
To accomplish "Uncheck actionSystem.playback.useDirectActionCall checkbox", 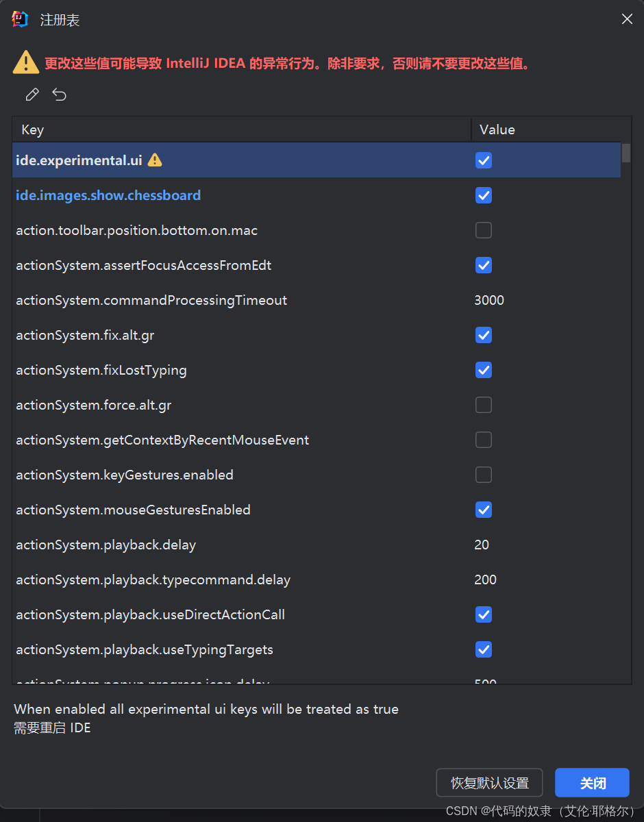I will click(484, 614).
